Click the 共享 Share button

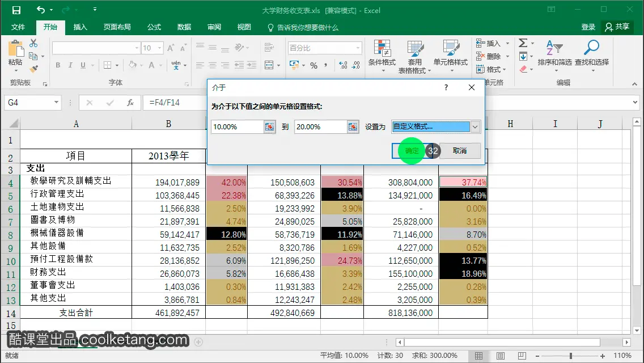click(x=617, y=27)
